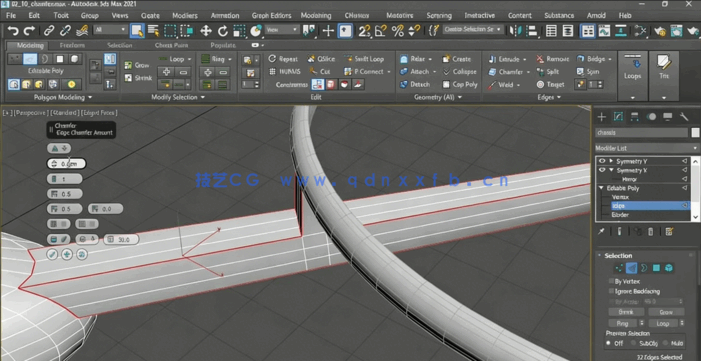This screenshot has width=701, height=361.
Task: Select Vertex sub-object icon in Selection rollout
Action: point(619,268)
